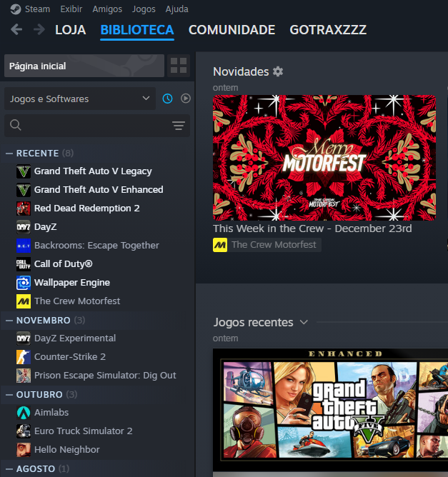Click the Aimlabs icon
The image size is (448, 477).
point(24,413)
